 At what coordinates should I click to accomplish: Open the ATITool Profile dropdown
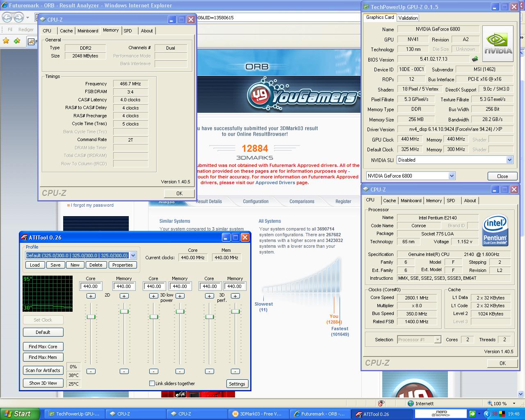[133, 255]
